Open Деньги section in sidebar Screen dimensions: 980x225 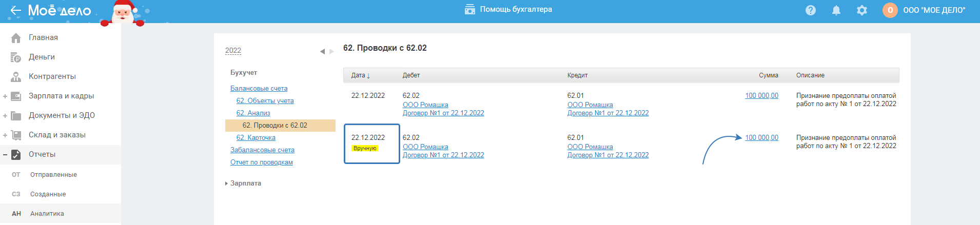click(x=42, y=57)
